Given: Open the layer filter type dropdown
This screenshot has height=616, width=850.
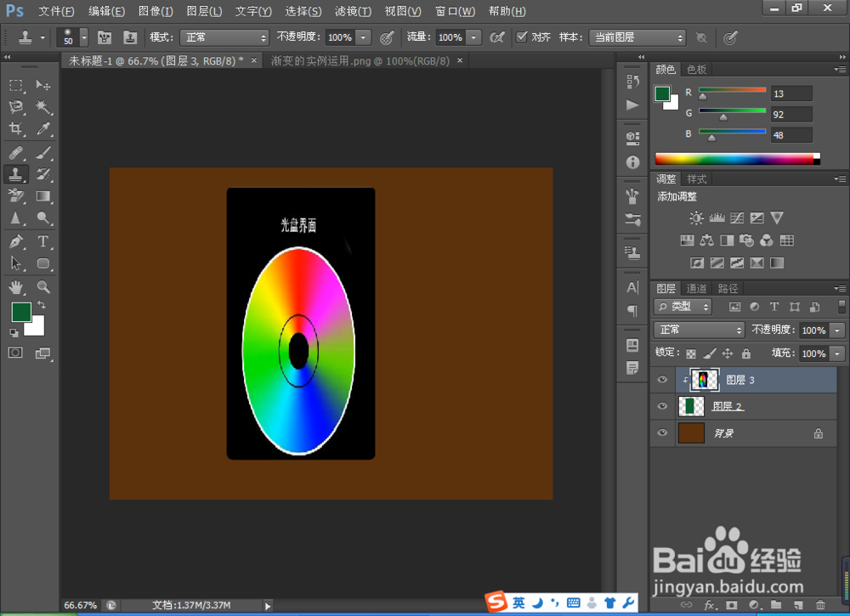Looking at the screenshot, I should (683, 307).
